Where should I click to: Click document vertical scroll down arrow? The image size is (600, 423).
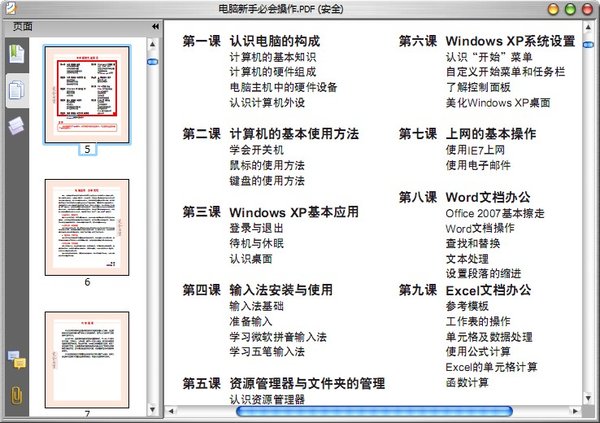point(588,399)
